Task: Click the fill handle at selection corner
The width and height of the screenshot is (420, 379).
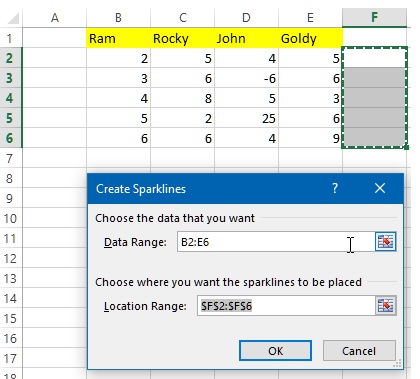Action: click(x=406, y=147)
